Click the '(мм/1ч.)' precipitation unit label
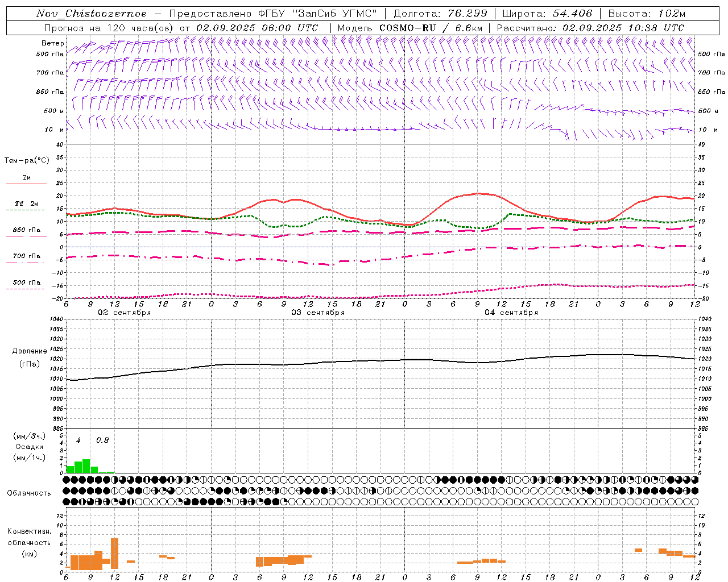Image resolution: width=728 pixels, height=582 pixels. (x=29, y=458)
